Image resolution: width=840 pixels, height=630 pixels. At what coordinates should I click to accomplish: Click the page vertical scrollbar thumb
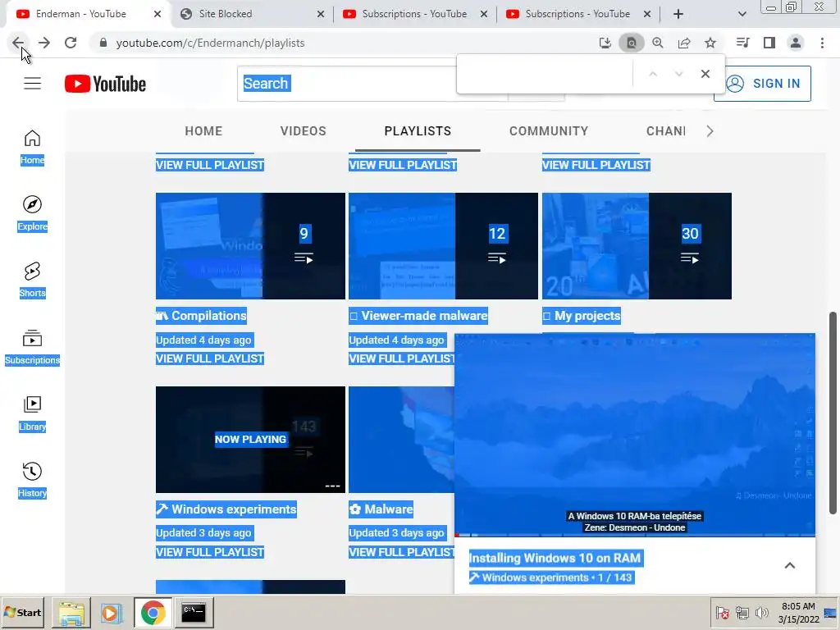click(x=833, y=413)
